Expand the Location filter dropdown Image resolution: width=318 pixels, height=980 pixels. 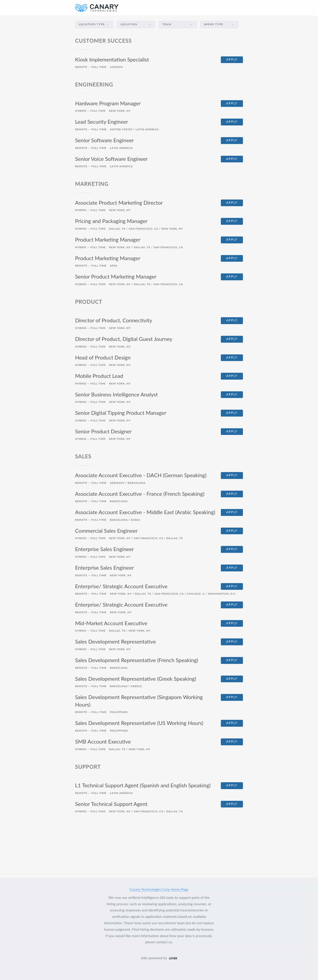[136, 24]
